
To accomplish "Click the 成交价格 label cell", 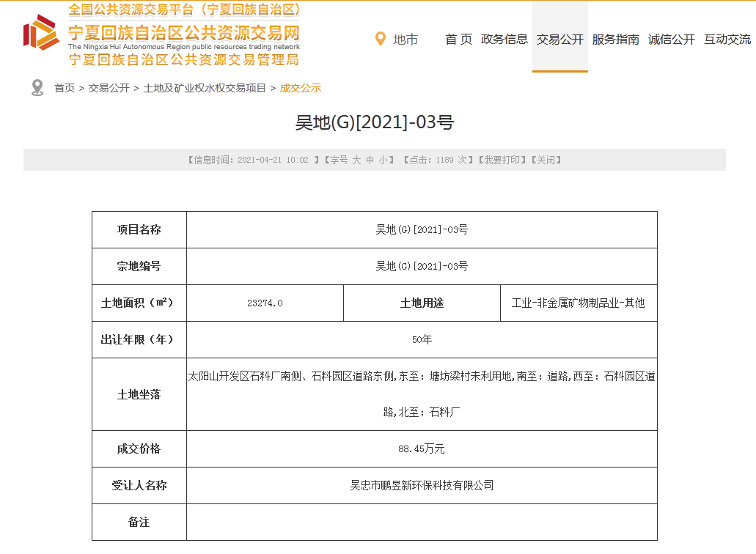I will [139, 449].
